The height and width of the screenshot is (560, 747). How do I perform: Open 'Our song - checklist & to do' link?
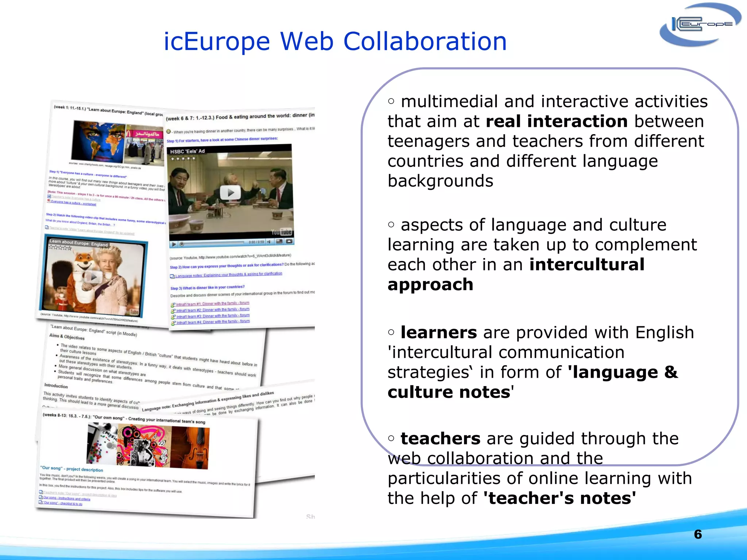point(62,503)
